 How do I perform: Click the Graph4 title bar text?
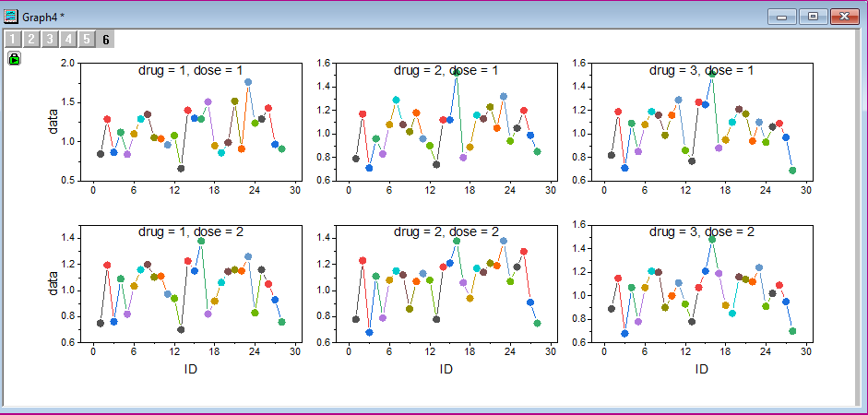coord(43,18)
